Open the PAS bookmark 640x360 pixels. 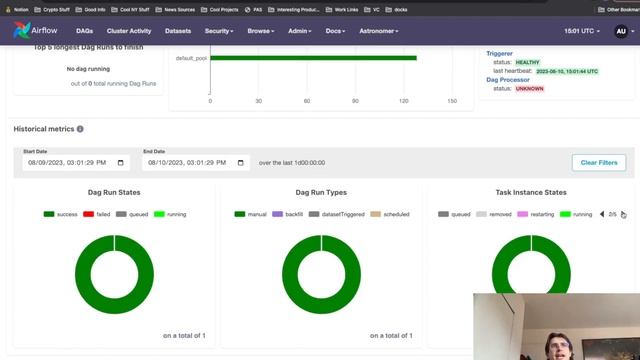253,9
